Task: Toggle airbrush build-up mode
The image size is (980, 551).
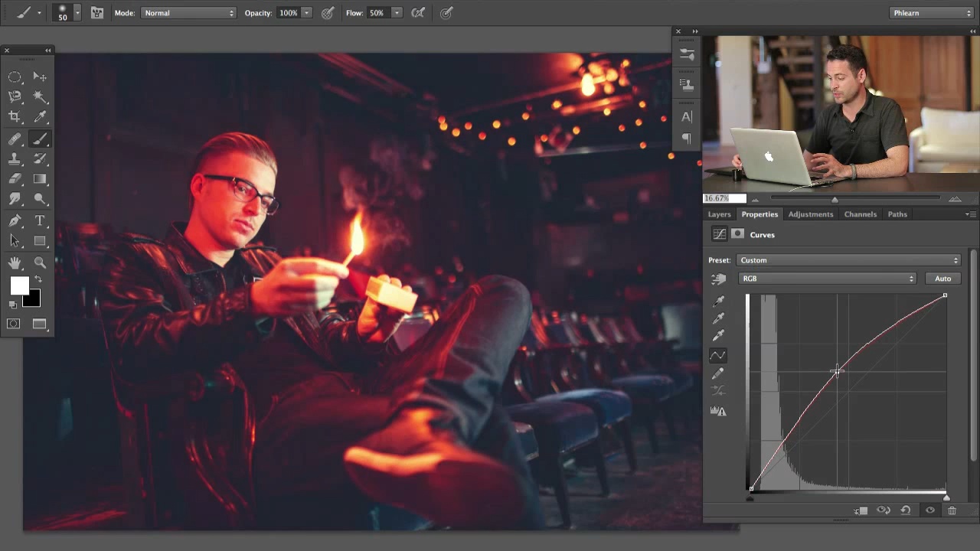Action: [x=418, y=13]
